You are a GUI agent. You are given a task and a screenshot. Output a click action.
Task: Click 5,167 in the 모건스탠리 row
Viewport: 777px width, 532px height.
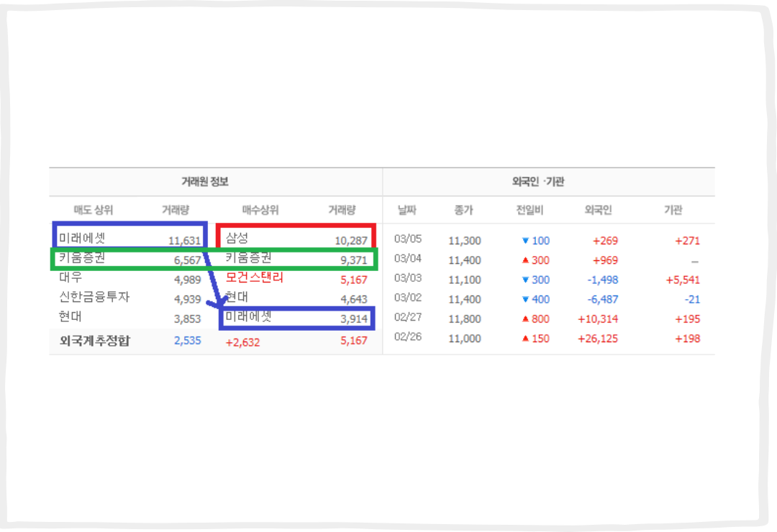pos(354,280)
